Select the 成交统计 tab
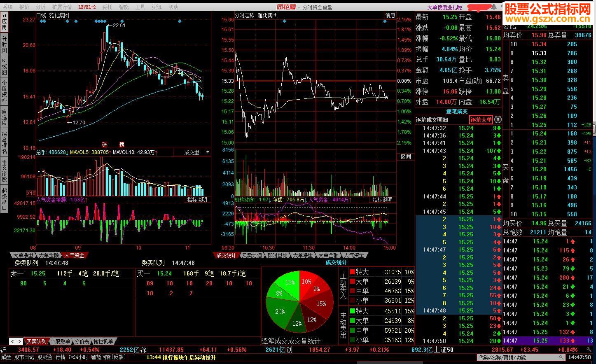This screenshot has height=364, width=596. coord(226,255)
